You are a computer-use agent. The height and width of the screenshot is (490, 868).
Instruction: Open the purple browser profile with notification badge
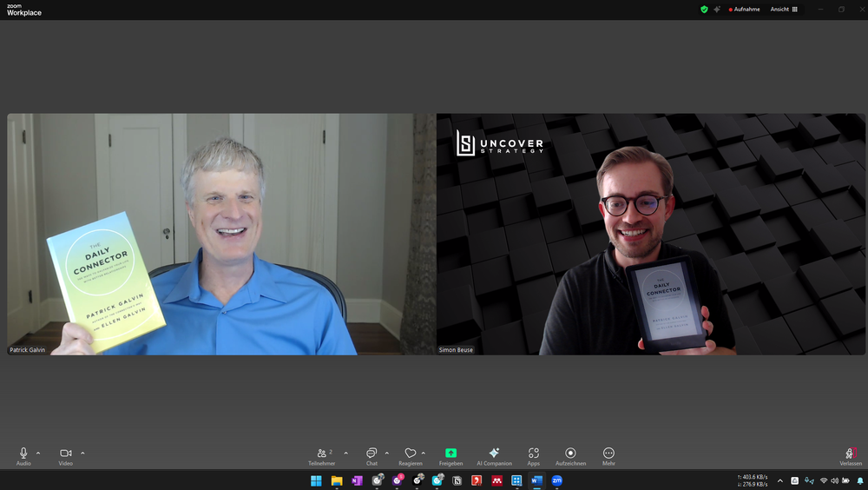[x=398, y=480]
